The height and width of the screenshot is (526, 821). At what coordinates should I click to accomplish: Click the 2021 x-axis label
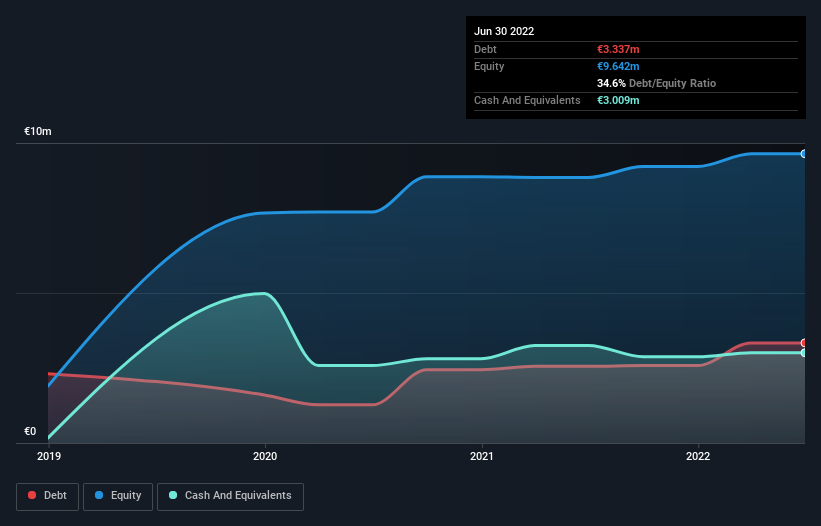click(482, 456)
